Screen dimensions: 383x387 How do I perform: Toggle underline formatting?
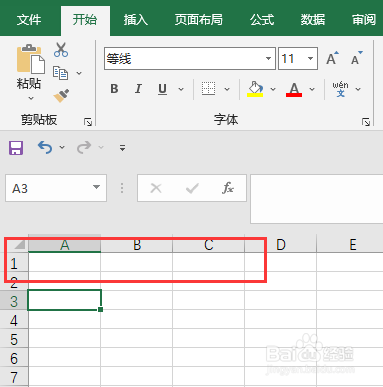(162, 89)
